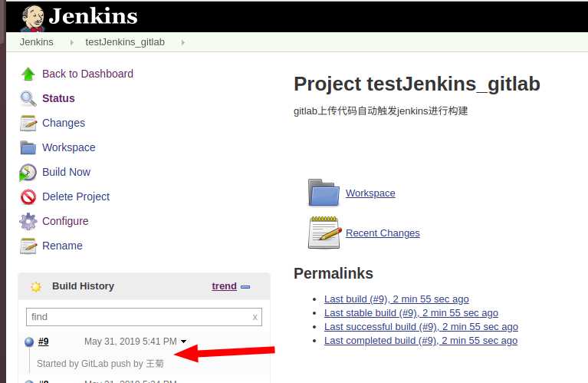Click the Rename notepad icon
Screen dimensions: 588x383
28,246
